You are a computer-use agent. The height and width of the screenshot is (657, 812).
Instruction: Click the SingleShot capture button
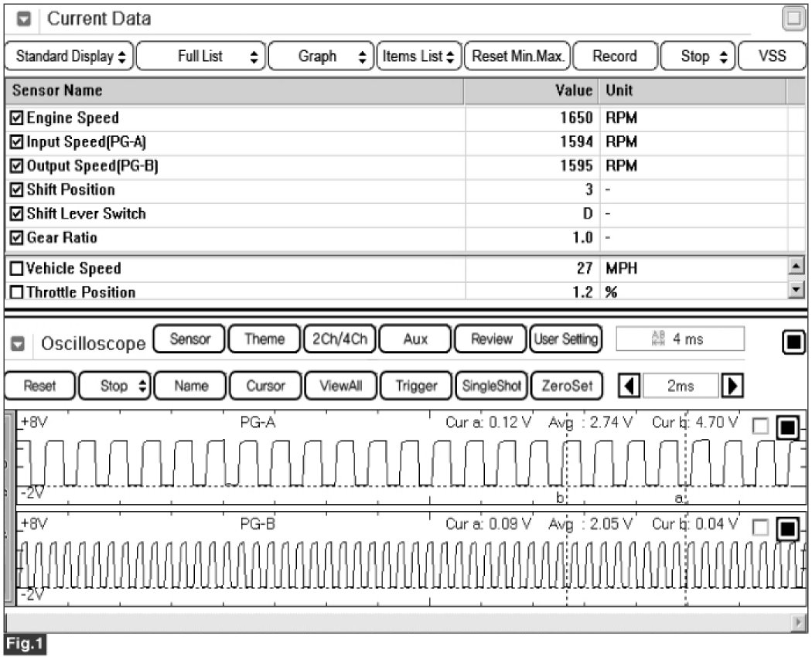pos(490,386)
